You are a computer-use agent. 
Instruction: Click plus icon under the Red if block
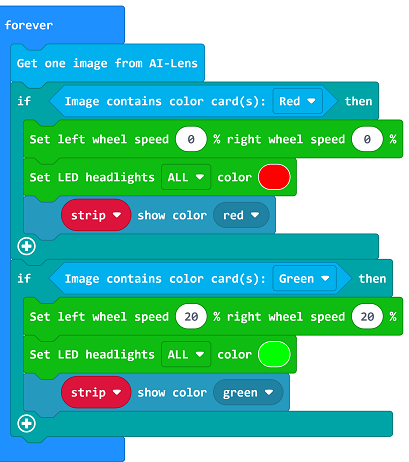(x=26, y=246)
